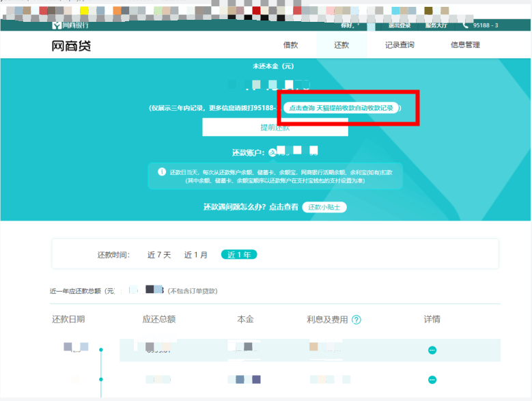Click the 网商银行 logo icon
This screenshot has width=532, height=401.
click(57, 25)
